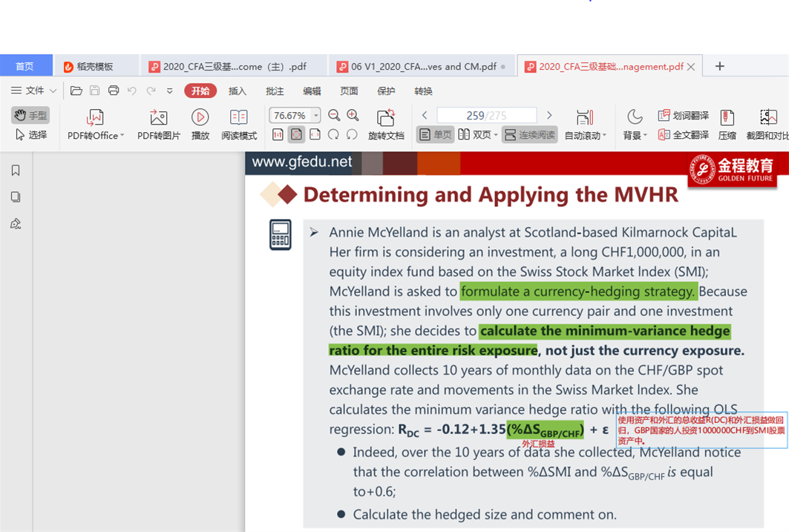Expand the zoom percentage dropdown

click(x=315, y=116)
